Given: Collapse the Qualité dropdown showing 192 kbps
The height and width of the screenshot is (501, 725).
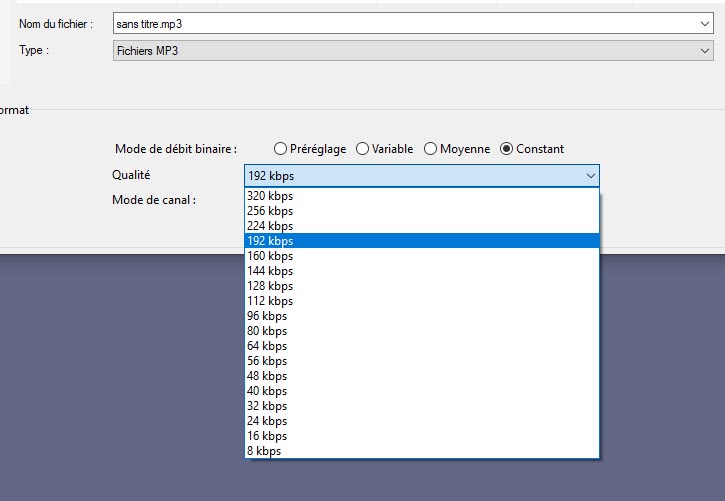Looking at the screenshot, I should click(x=589, y=176).
